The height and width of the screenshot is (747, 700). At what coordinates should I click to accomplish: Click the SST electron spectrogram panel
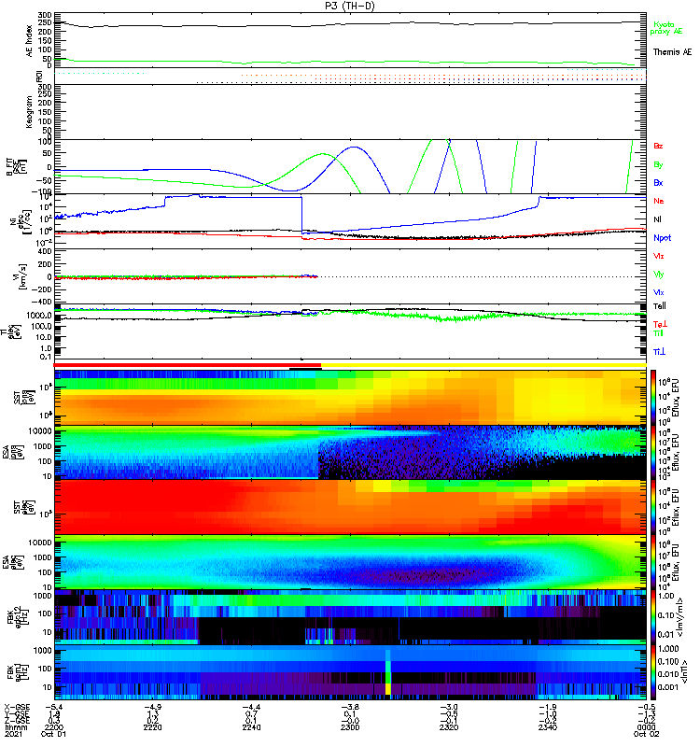click(351, 507)
